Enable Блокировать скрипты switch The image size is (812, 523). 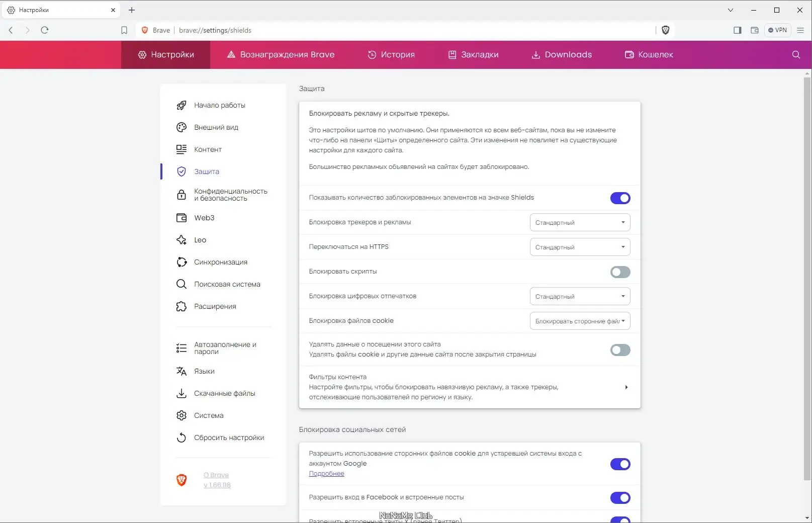coord(620,272)
